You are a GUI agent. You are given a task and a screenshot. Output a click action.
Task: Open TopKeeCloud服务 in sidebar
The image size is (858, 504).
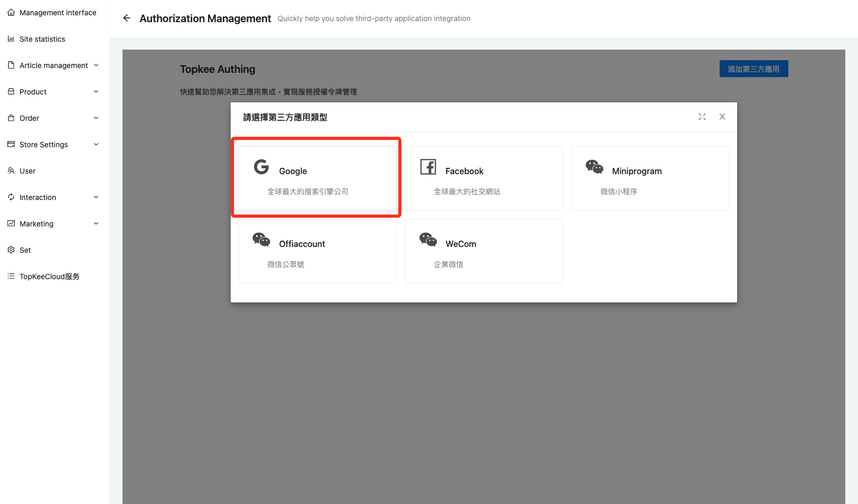[49, 277]
